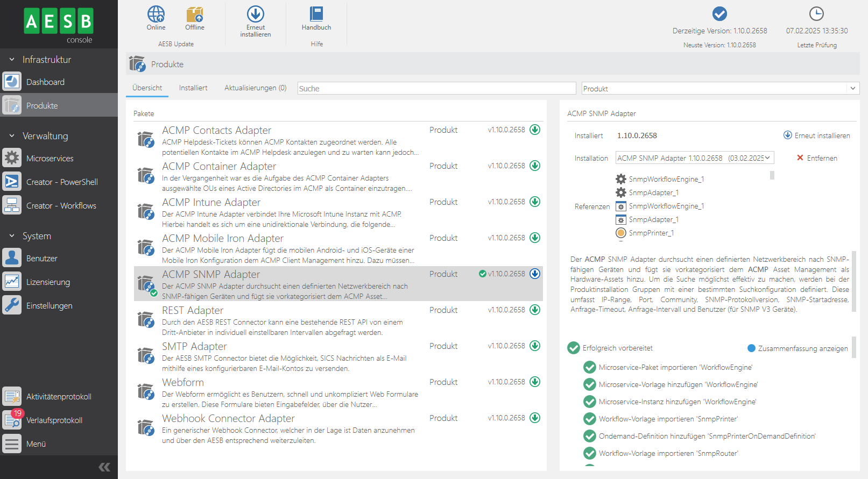Collapse the Infrastruktur section

pos(12,60)
